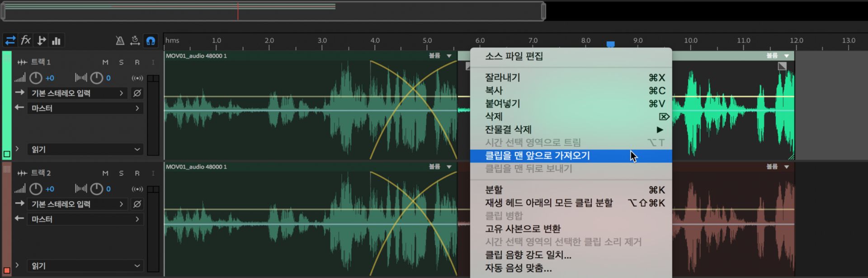Toggle global clip stretching stopwatch icon
Screen dimensions: 868x278
(x=135, y=41)
